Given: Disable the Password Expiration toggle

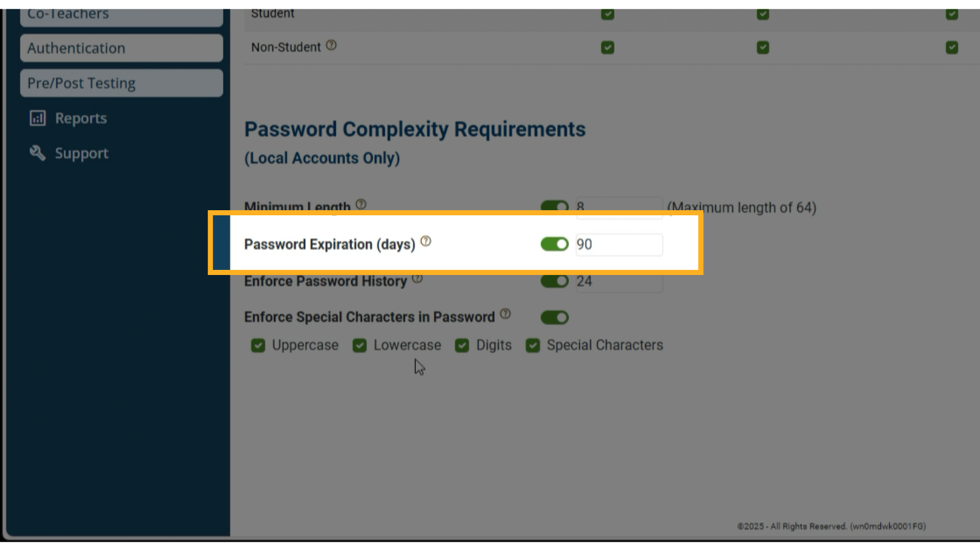Looking at the screenshot, I should pyautogui.click(x=554, y=244).
